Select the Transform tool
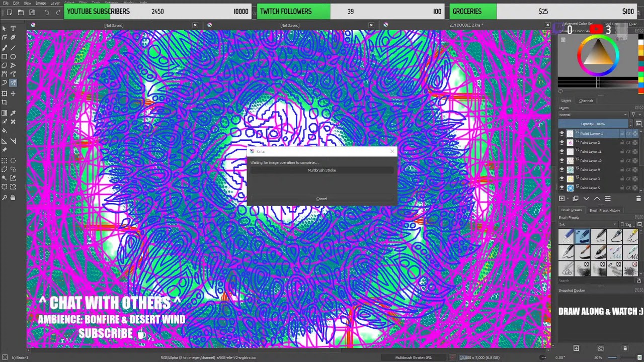 [5, 94]
